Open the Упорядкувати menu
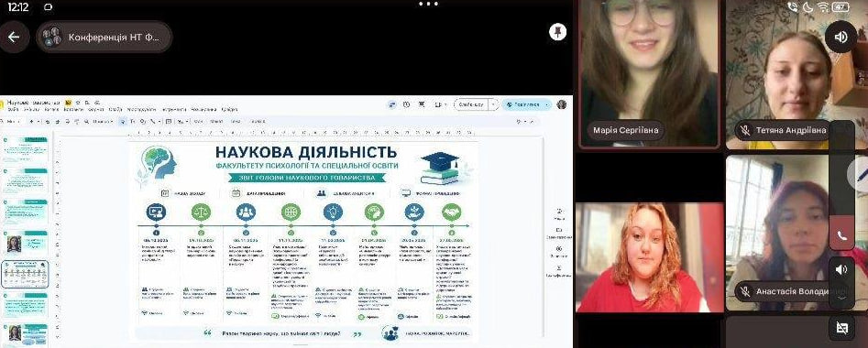Viewport: 868px width, 348px height. click(142, 110)
